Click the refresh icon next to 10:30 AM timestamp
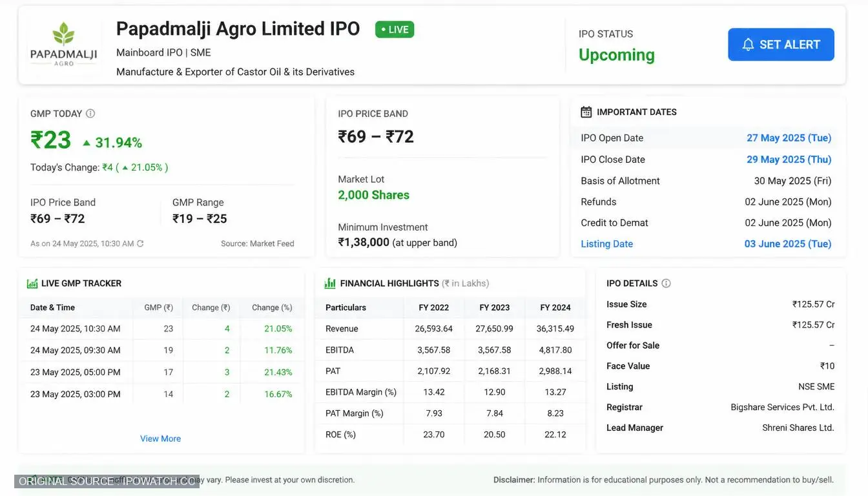The height and width of the screenshot is (496, 868). [x=140, y=243]
